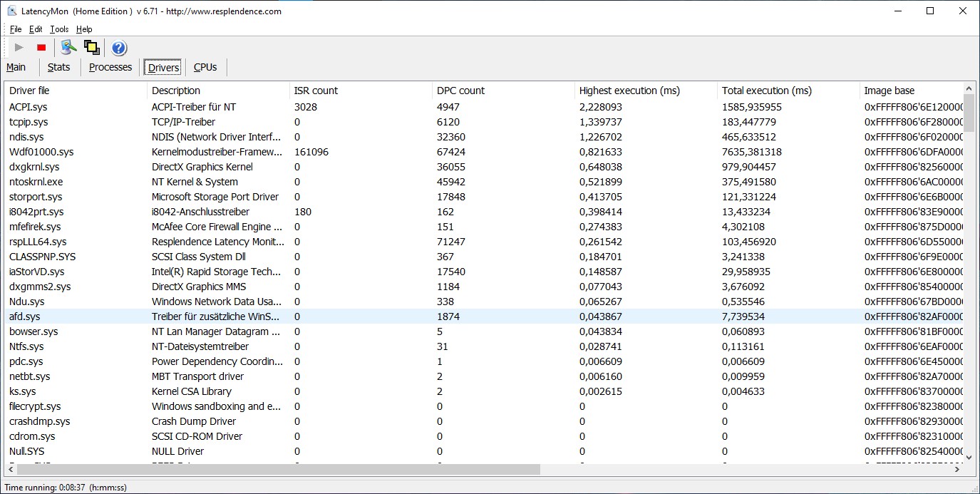Open the File menu
980x494 pixels.
(x=16, y=29)
